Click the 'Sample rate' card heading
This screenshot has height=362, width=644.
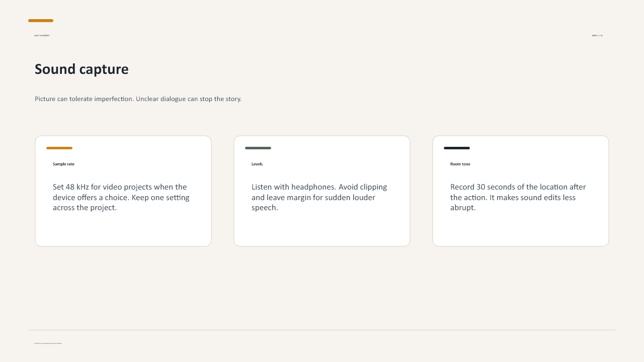(x=63, y=164)
